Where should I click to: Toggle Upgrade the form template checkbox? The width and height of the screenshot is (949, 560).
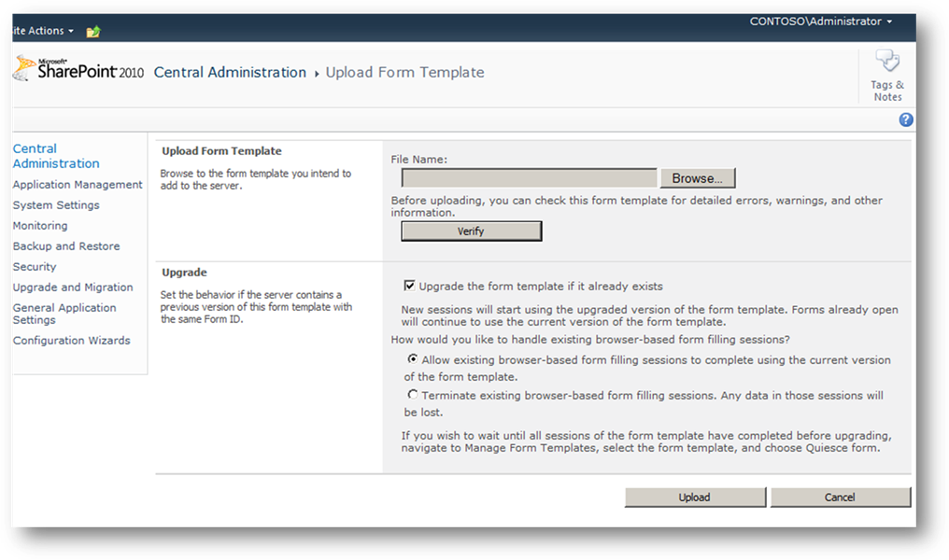[x=409, y=286]
